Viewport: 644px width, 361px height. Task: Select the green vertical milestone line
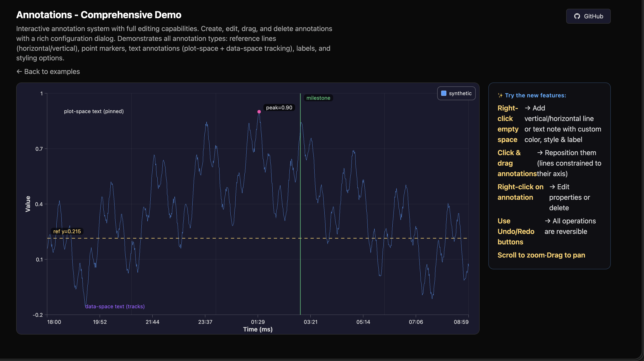point(300,275)
